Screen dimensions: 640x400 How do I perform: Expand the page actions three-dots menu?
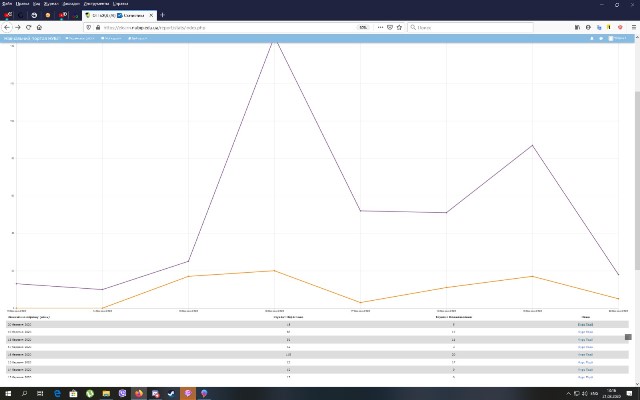[378, 27]
